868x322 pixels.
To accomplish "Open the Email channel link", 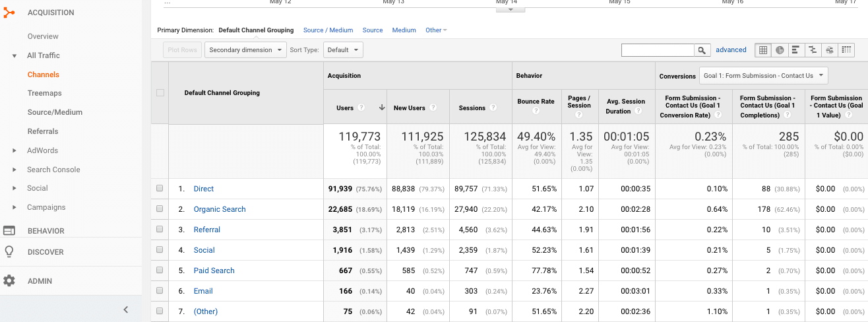I will coord(203,291).
